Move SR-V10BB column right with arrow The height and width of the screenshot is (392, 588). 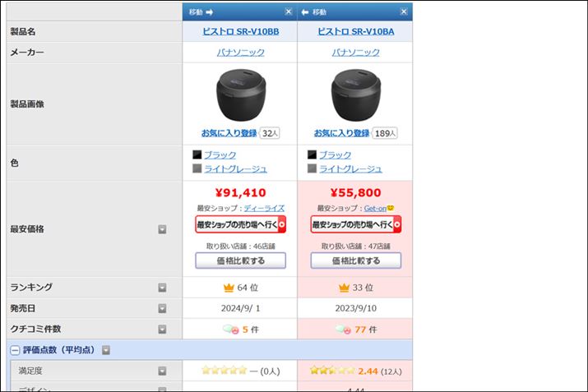pyautogui.click(x=209, y=12)
